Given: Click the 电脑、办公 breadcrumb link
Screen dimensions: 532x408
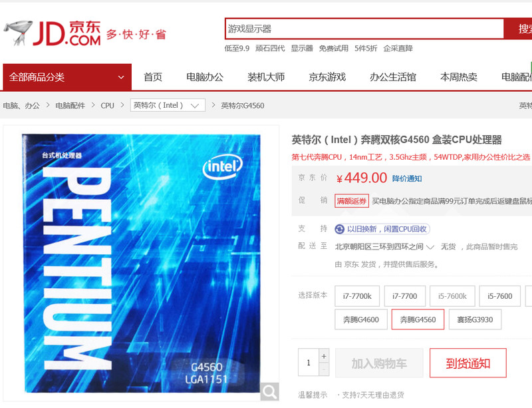Looking at the screenshot, I should coord(21,106).
